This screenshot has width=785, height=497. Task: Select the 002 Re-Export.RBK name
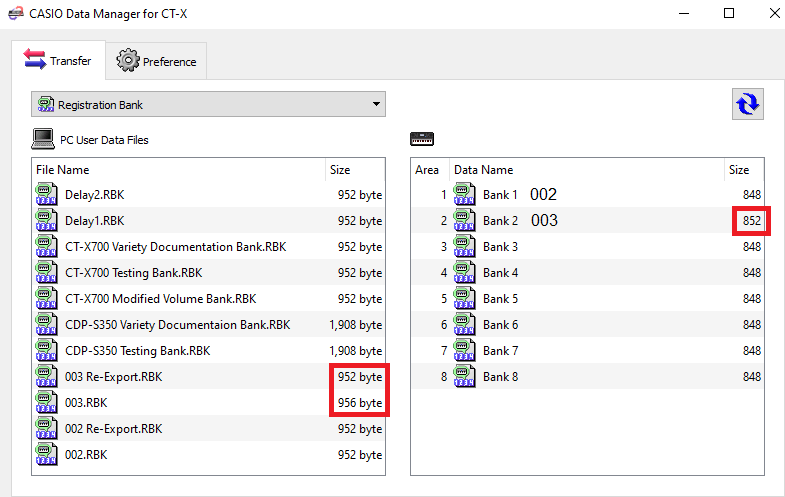pyautogui.click(x=114, y=429)
